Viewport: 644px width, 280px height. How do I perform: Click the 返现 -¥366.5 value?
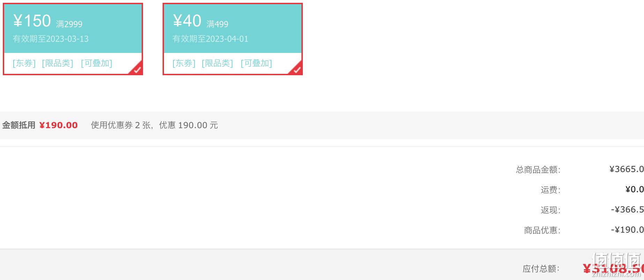click(x=627, y=210)
